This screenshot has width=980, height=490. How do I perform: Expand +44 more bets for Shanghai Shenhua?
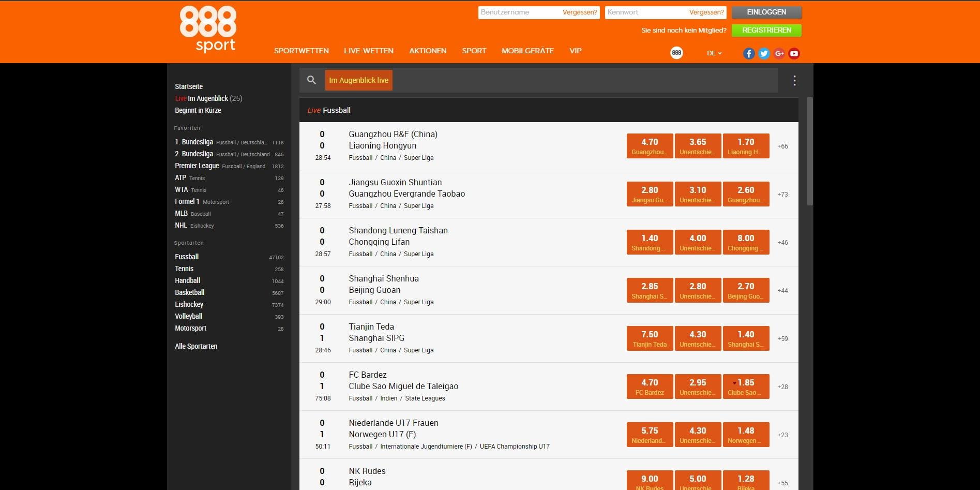tap(782, 291)
